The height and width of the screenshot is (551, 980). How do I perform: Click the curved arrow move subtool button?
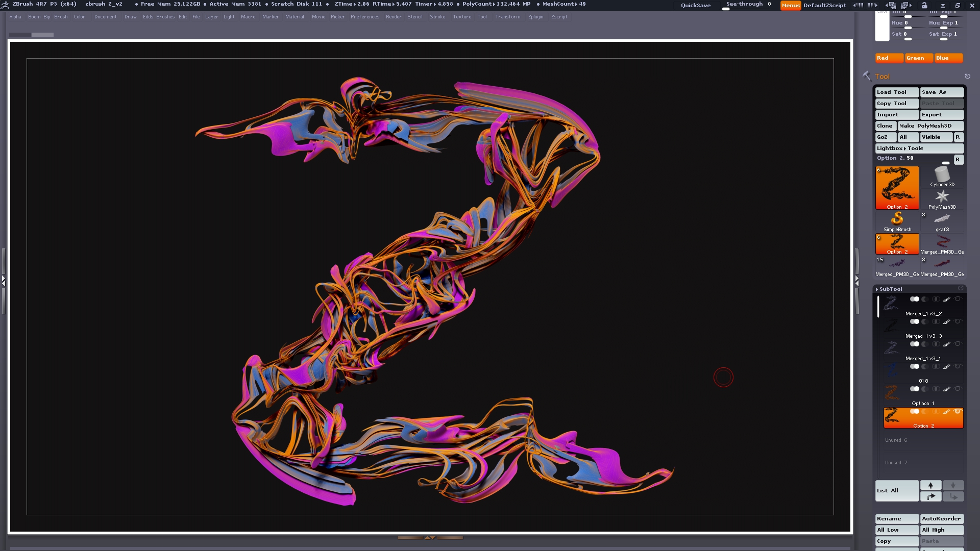click(x=930, y=496)
